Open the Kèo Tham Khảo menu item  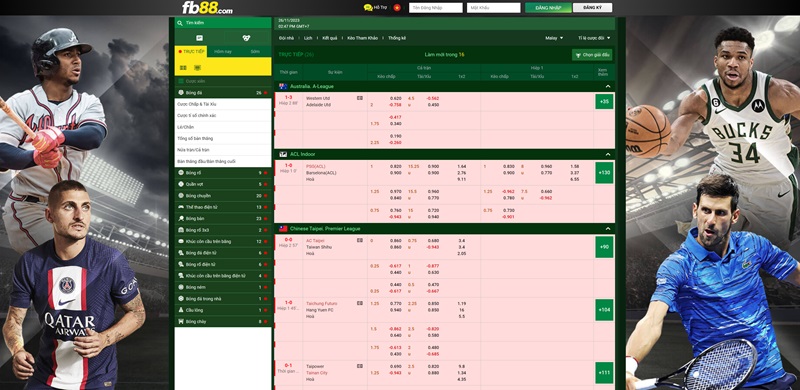point(362,38)
